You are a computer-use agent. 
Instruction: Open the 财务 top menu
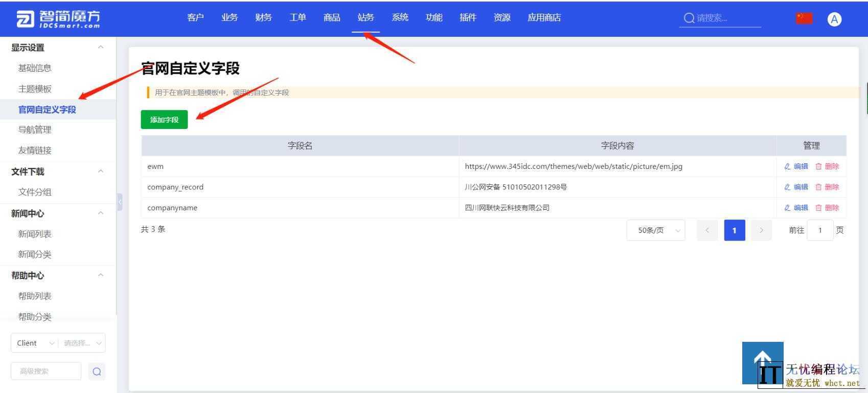click(x=263, y=18)
